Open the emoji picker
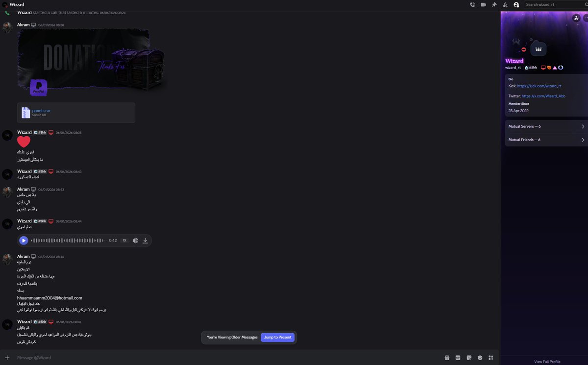588x365 pixels. pos(480,358)
